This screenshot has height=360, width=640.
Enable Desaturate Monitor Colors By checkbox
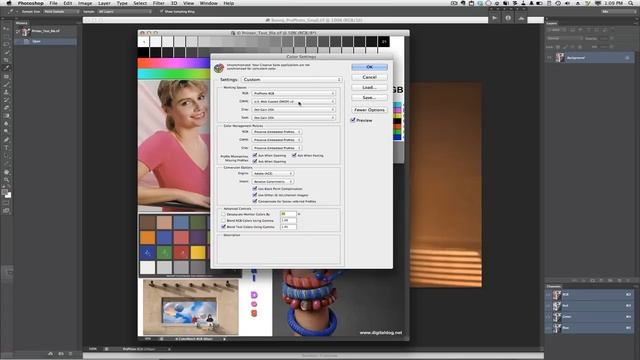(224, 214)
